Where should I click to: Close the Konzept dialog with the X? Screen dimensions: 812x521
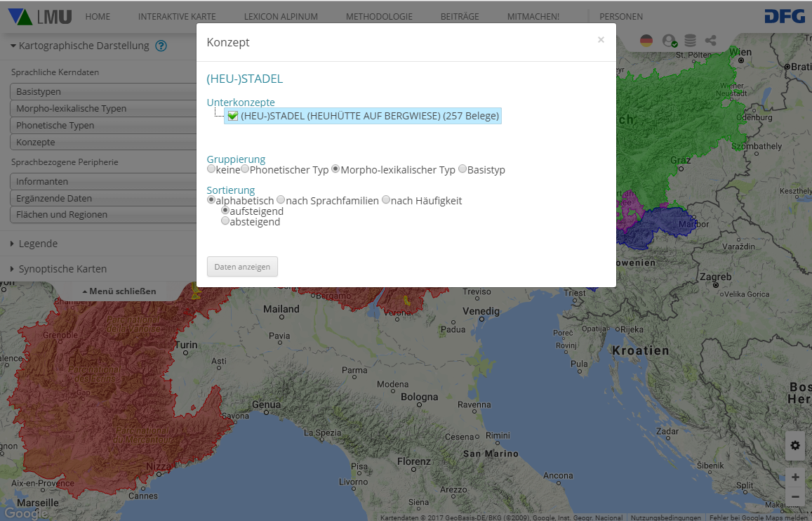[x=601, y=40]
